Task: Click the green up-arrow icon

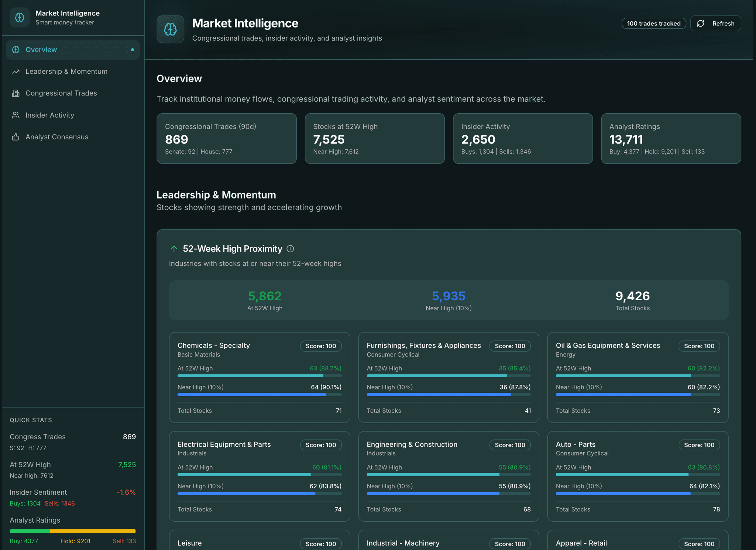Action: (174, 249)
